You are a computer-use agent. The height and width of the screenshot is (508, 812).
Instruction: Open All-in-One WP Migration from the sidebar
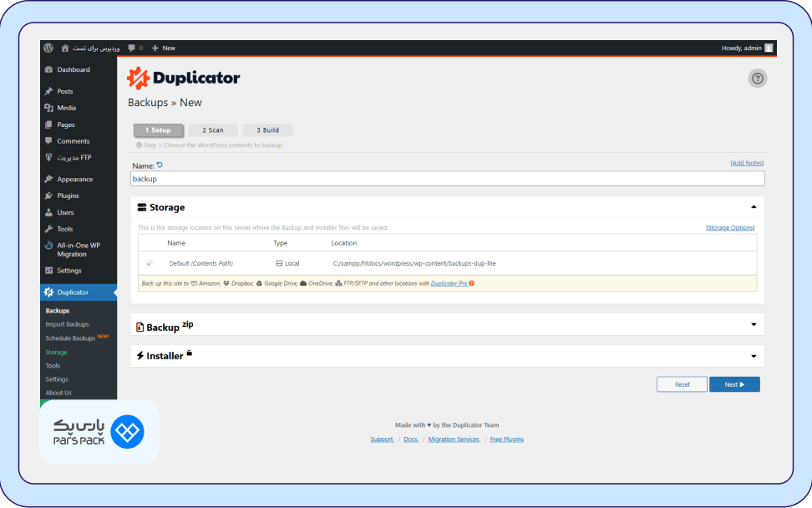(77, 249)
